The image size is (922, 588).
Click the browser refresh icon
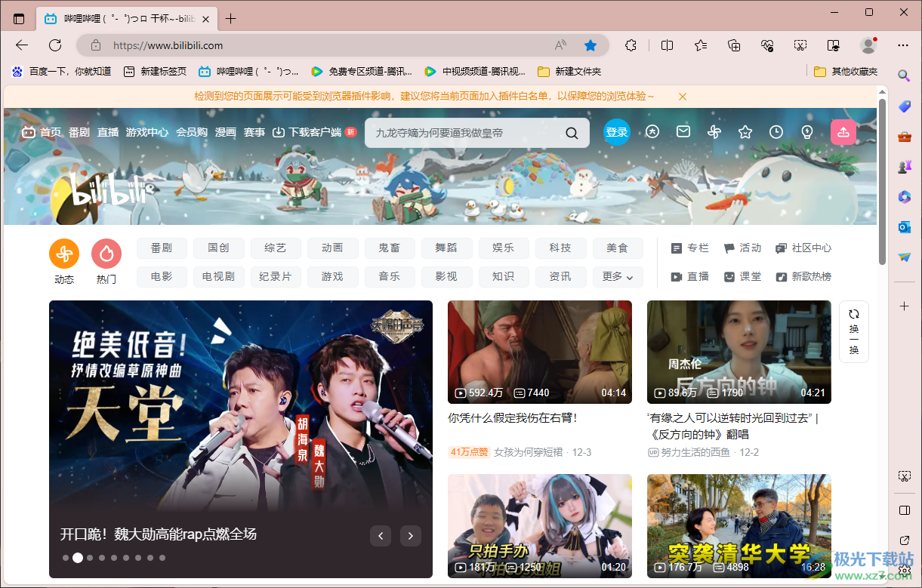[55, 45]
